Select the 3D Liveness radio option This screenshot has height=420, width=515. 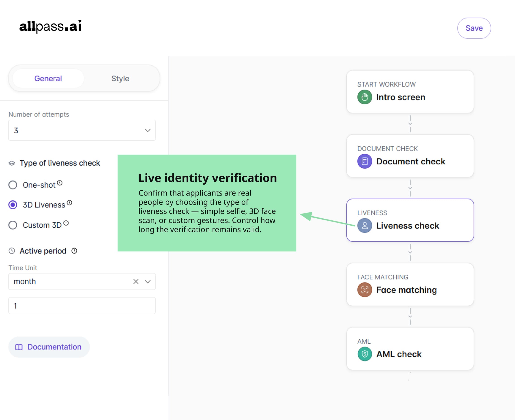point(13,205)
